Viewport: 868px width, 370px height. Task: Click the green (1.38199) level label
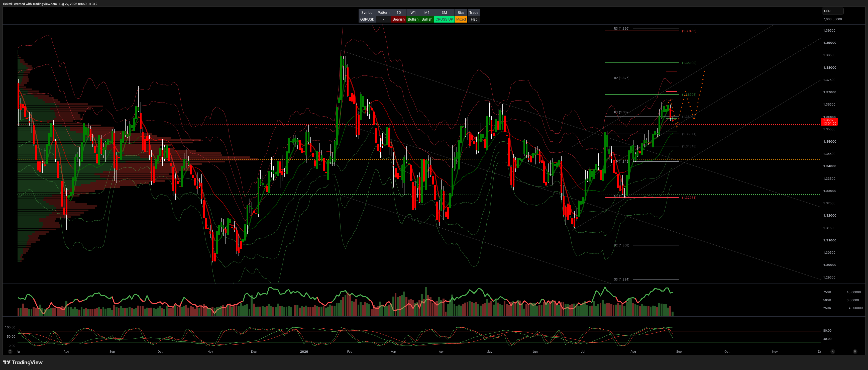[x=689, y=63]
